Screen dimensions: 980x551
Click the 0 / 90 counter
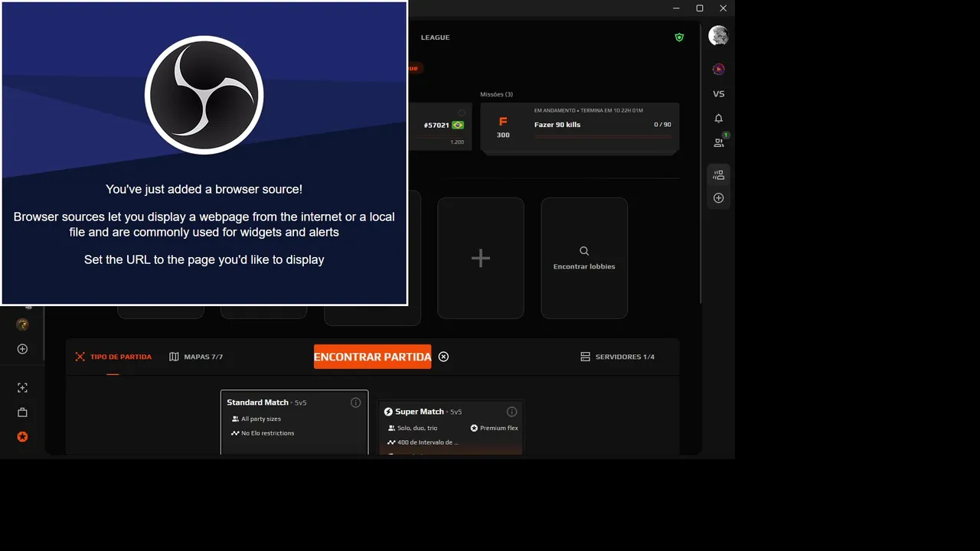(x=662, y=125)
